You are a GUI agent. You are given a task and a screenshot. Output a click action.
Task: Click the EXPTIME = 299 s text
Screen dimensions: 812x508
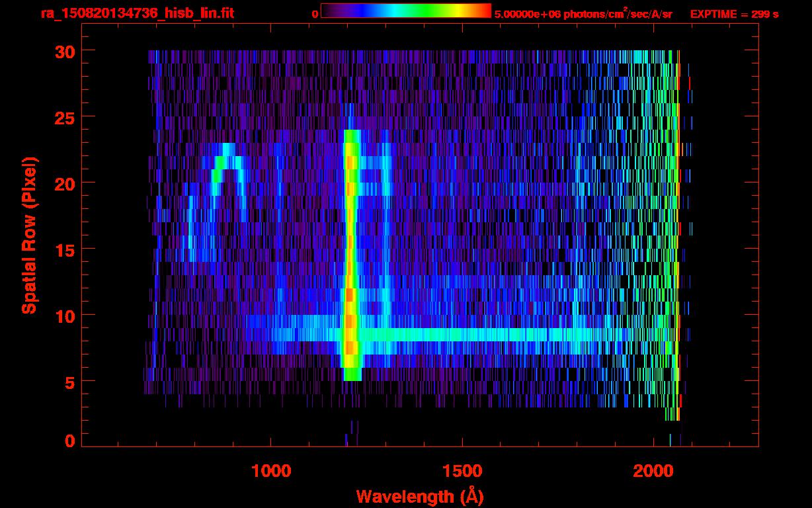pyautogui.click(x=734, y=14)
